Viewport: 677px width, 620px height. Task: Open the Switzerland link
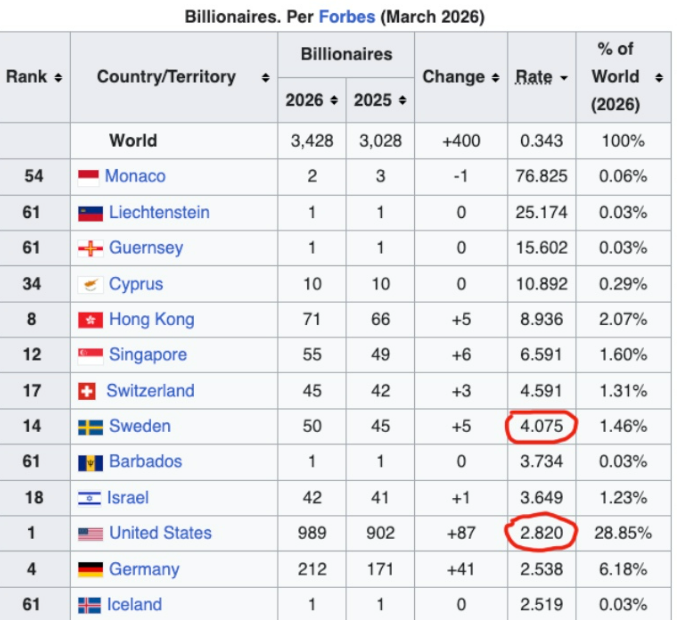pos(150,391)
